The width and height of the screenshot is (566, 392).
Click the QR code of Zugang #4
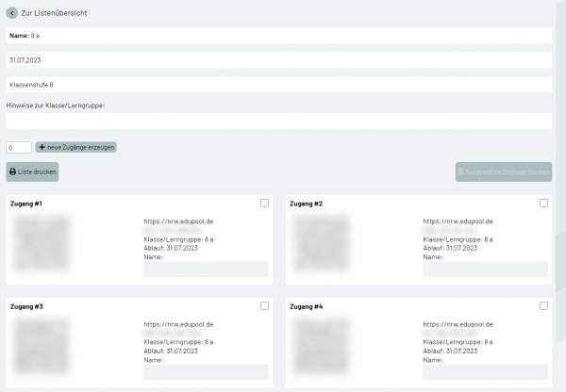[x=321, y=346]
